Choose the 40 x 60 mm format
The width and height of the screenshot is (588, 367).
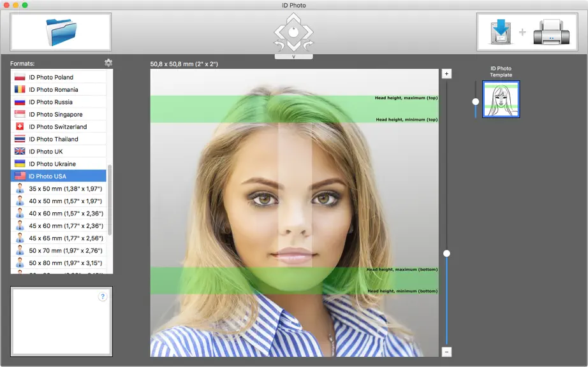[59, 213]
